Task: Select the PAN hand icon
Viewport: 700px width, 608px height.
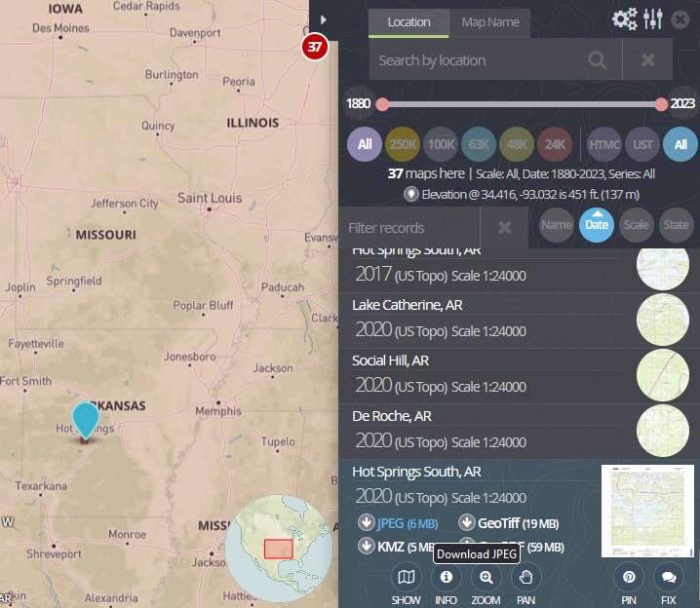Action: [x=525, y=577]
